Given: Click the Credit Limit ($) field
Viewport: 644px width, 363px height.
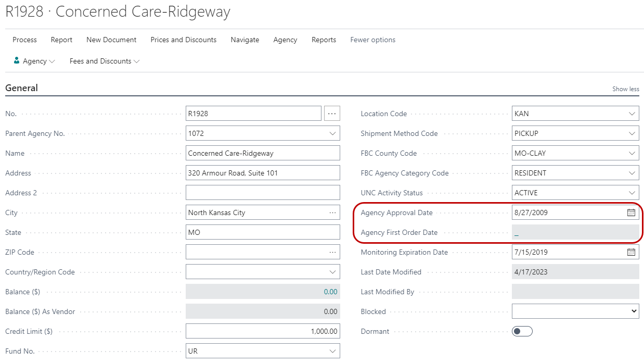Looking at the screenshot, I should pos(262,331).
